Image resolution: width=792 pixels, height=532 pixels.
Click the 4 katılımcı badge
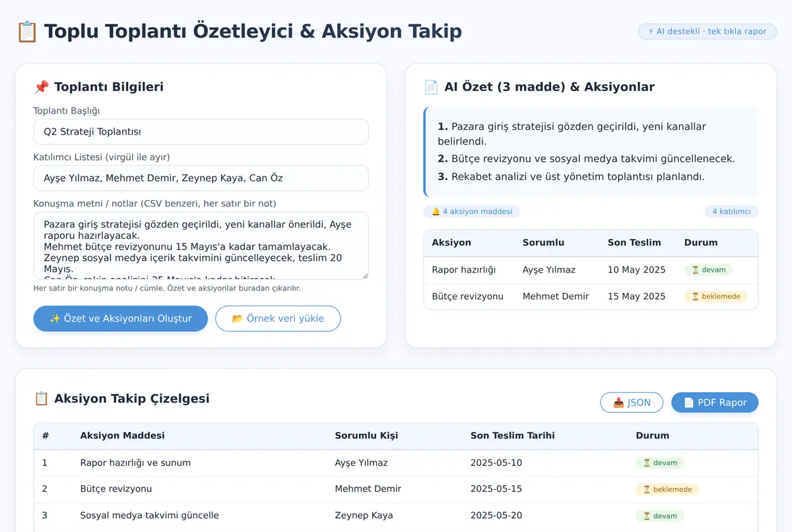click(x=731, y=211)
